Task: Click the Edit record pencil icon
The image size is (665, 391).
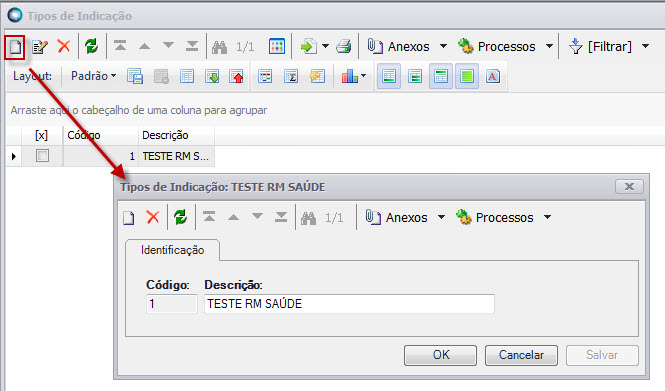Action: click(x=40, y=47)
